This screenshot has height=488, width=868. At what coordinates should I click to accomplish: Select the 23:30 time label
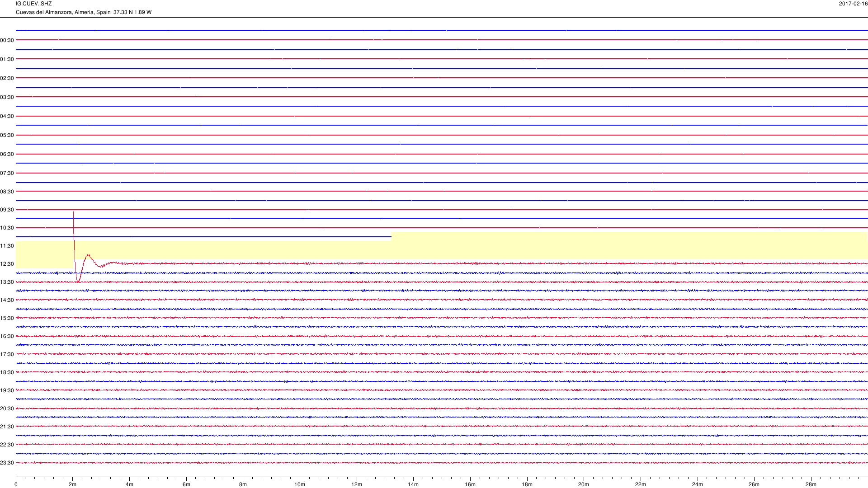(7, 463)
